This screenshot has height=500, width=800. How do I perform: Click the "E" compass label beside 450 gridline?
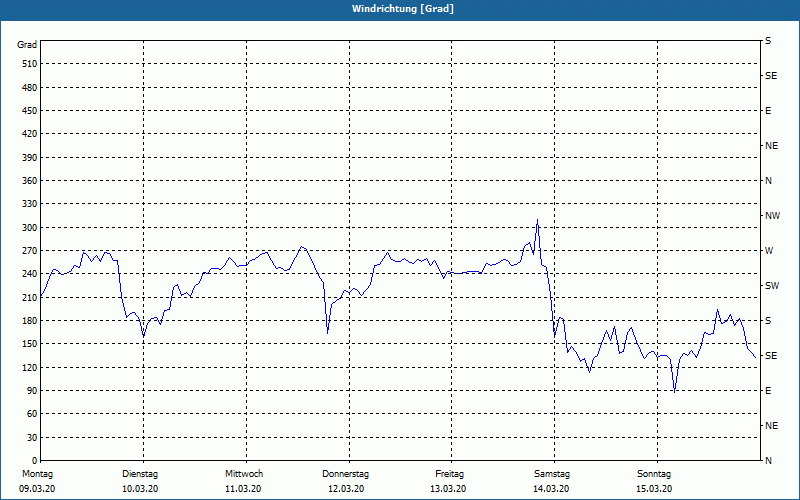point(768,111)
